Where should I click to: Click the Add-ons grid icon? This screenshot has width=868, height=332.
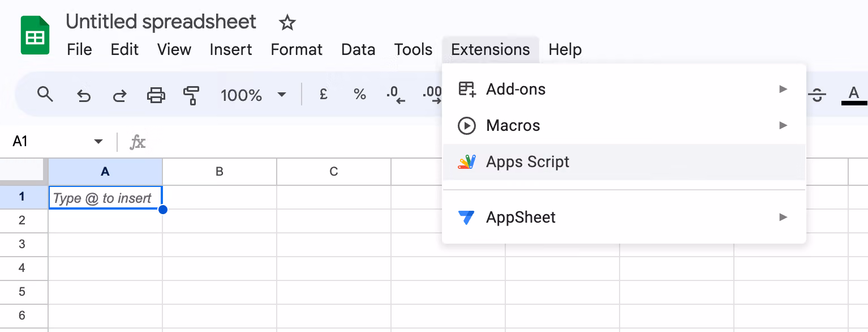[x=467, y=90]
